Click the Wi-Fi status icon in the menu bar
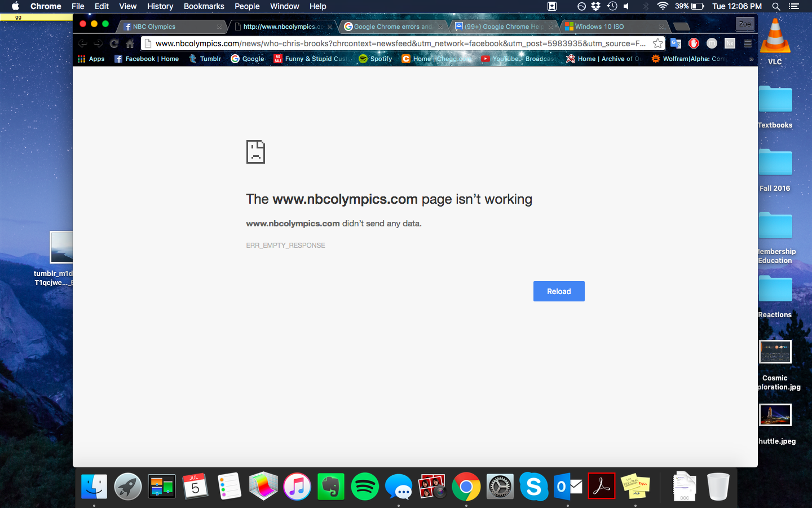Image resolution: width=812 pixels, height=508 pixels. (663, 6)
